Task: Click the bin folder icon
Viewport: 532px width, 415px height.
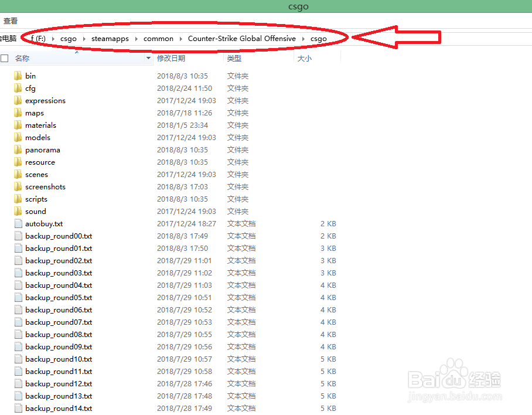Action: click(x=18, y=76)
